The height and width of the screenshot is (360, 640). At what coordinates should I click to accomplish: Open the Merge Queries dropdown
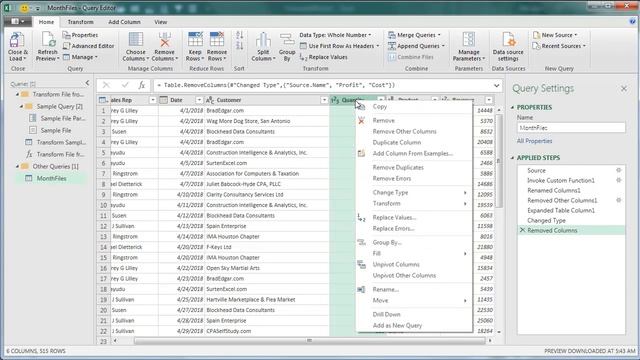pyautogui.click(x=415, y=35)
